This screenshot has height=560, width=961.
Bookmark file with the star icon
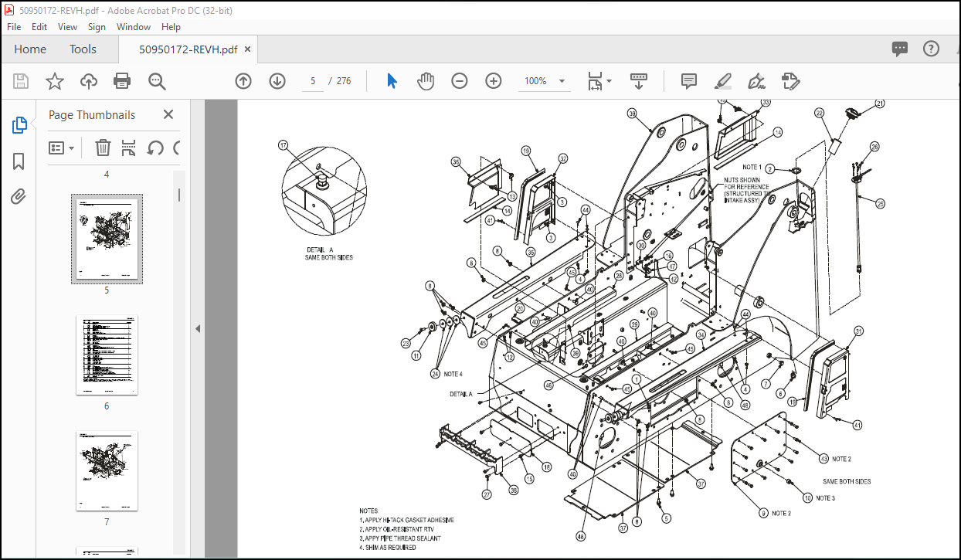pos(55,81)
